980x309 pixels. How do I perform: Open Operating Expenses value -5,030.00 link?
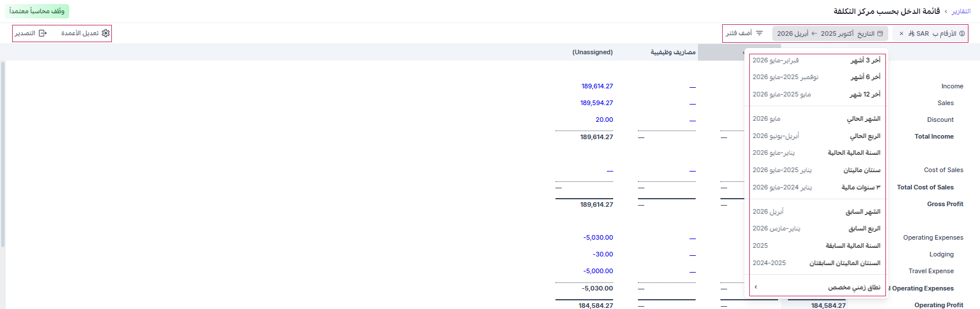[598, 237]
